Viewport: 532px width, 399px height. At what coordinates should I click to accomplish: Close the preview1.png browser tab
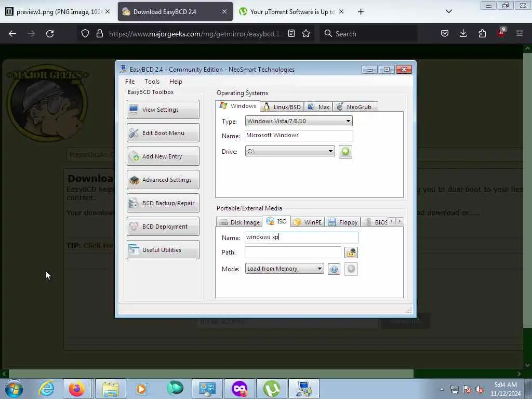tap(108, 11)
